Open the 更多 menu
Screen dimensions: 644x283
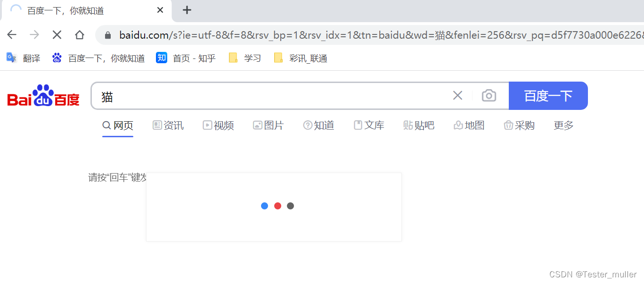[x=563, y=125]
